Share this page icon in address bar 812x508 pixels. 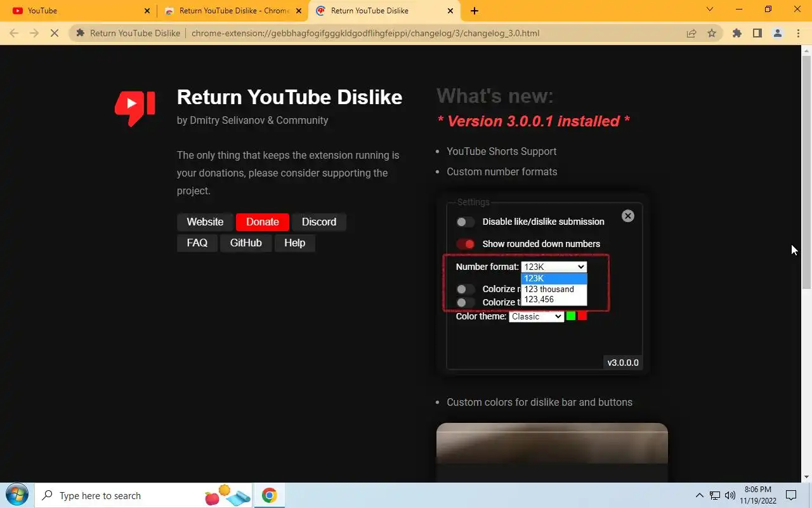pyautogui.click(x=691, y=33)
